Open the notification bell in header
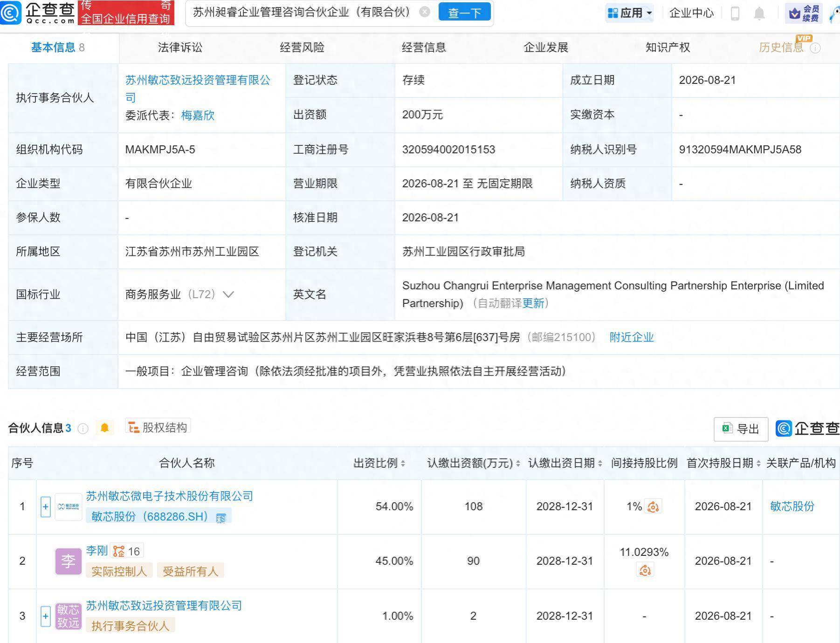840x643 pixels. 759,14
